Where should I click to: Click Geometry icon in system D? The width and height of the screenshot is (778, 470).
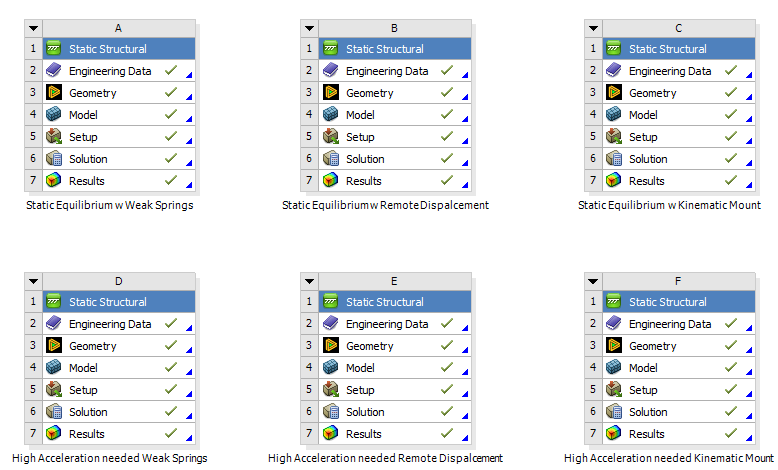[54, 345]
